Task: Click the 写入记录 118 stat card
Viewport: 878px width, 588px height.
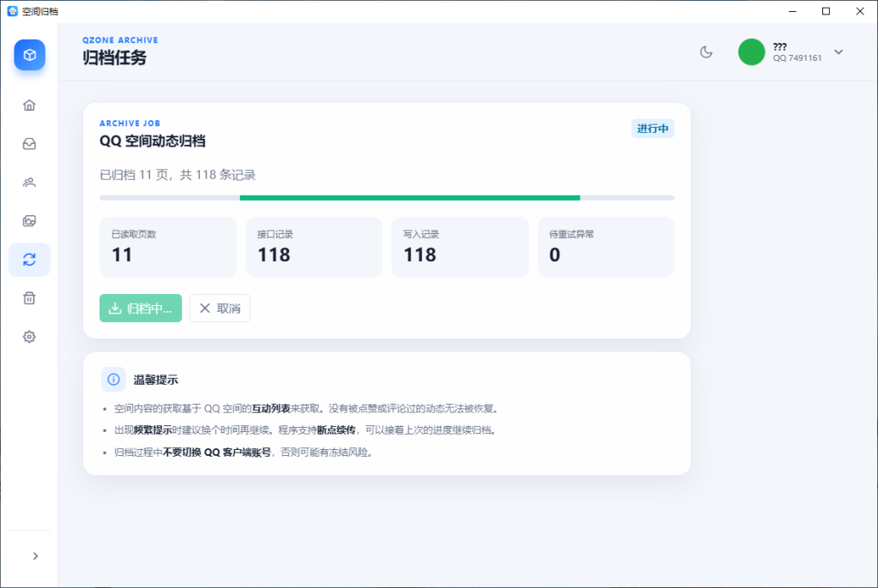Action: 460,247
